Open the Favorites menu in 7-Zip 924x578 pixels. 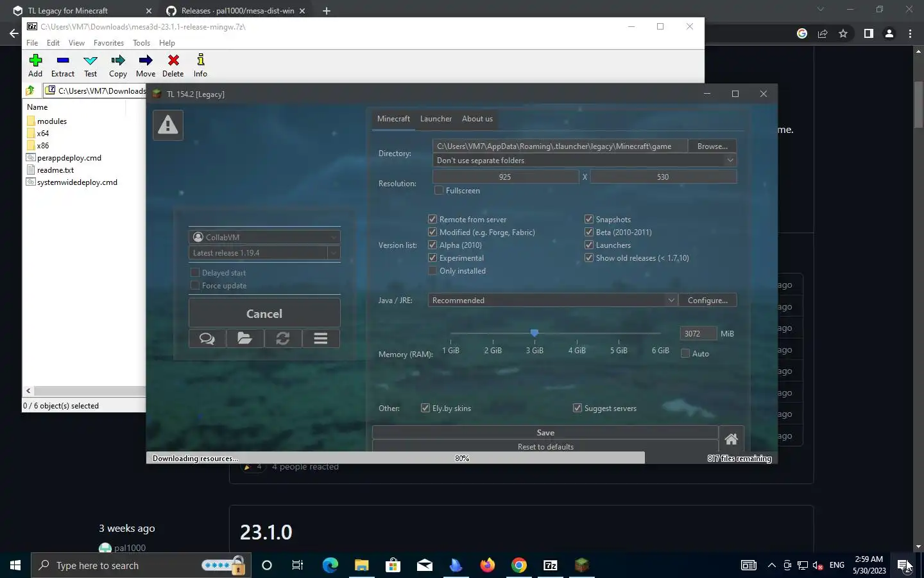tap(108, 43)
